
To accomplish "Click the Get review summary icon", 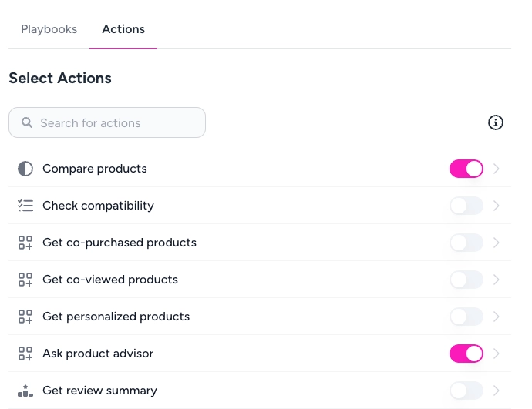I will click(25, 391).
